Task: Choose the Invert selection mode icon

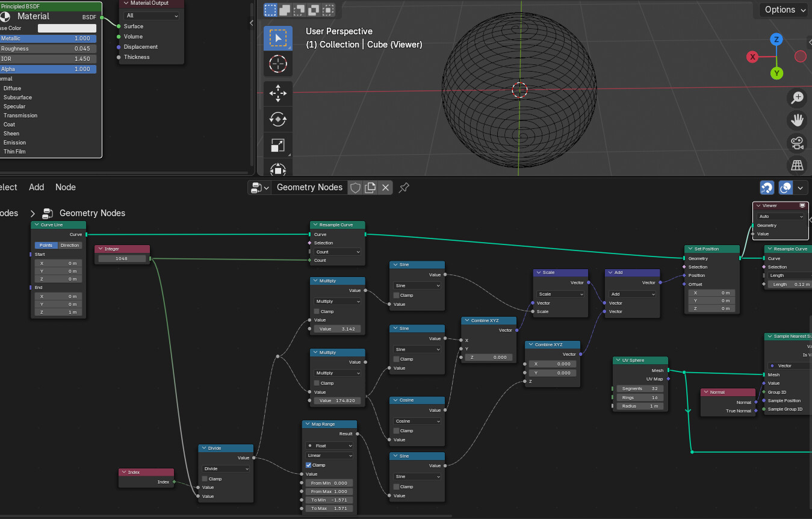Action: pyautogui.click(x=314, y=10)
